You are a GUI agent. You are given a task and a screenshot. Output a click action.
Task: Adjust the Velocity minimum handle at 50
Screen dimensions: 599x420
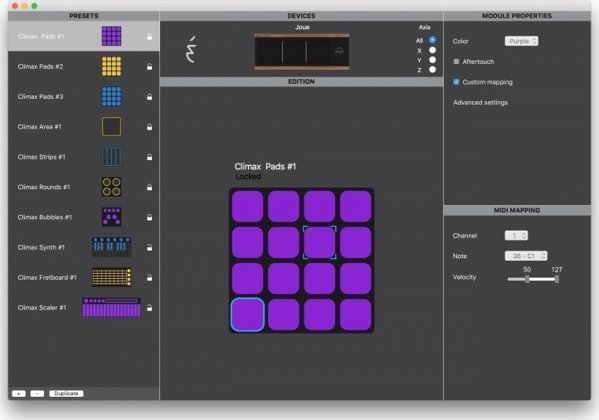pyautogui.click(x=527, y=279)
